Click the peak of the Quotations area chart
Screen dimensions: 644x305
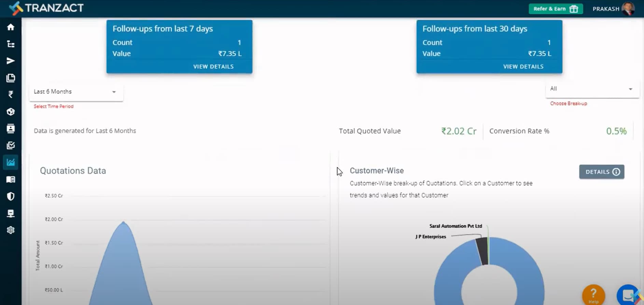123,223
